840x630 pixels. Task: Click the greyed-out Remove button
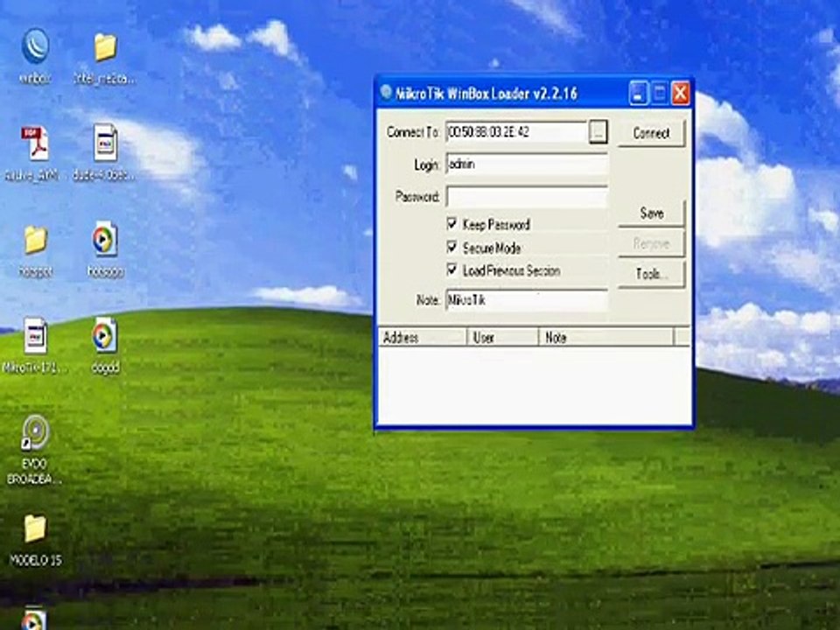pos(651,244)
